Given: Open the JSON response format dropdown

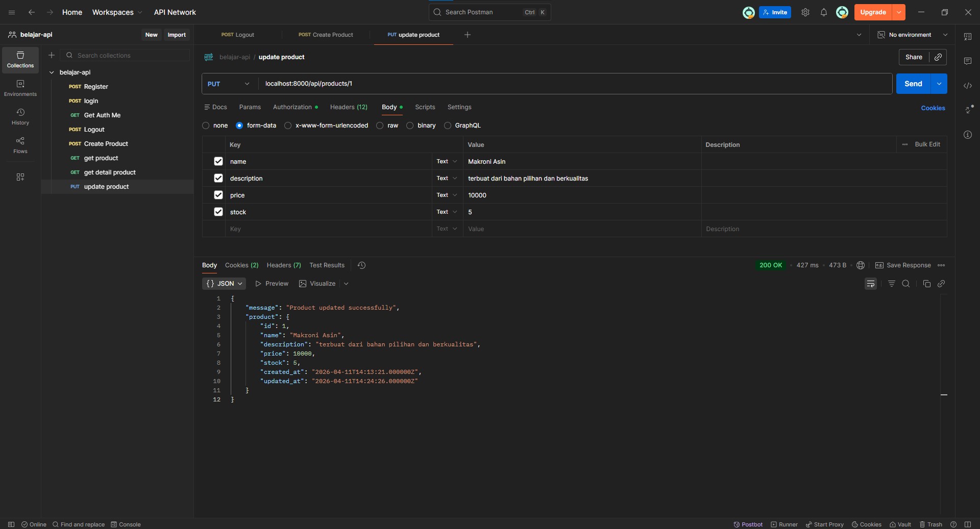Looking at the screenshot, I should (x=224, y=284).
